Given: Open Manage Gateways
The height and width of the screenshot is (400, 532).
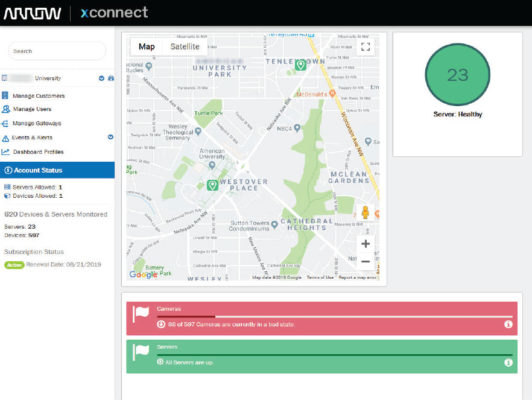Looking at the screenshot, I should [37, 123].
